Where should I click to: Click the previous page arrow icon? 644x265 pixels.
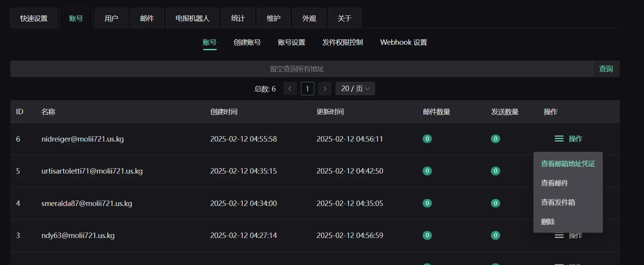[290, 89]
